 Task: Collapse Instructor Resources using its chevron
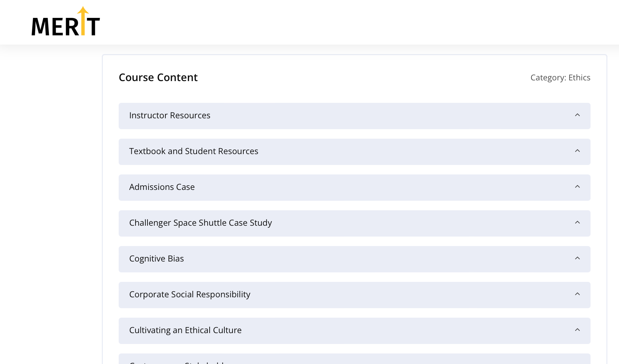coord(577,115)
